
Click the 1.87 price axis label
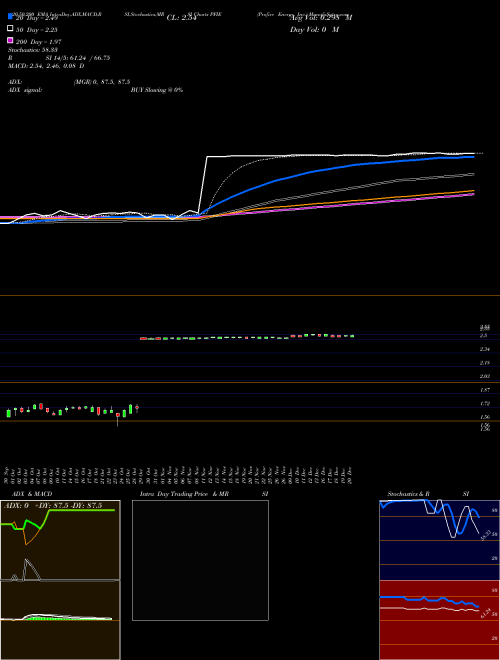(x=484, y=390)
